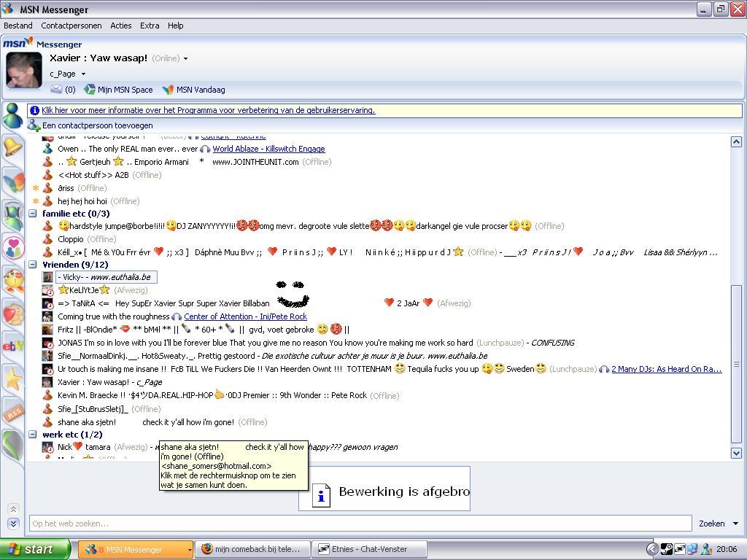Click the away status icon next to KeLlYtJe

click(x=47, y=290)
